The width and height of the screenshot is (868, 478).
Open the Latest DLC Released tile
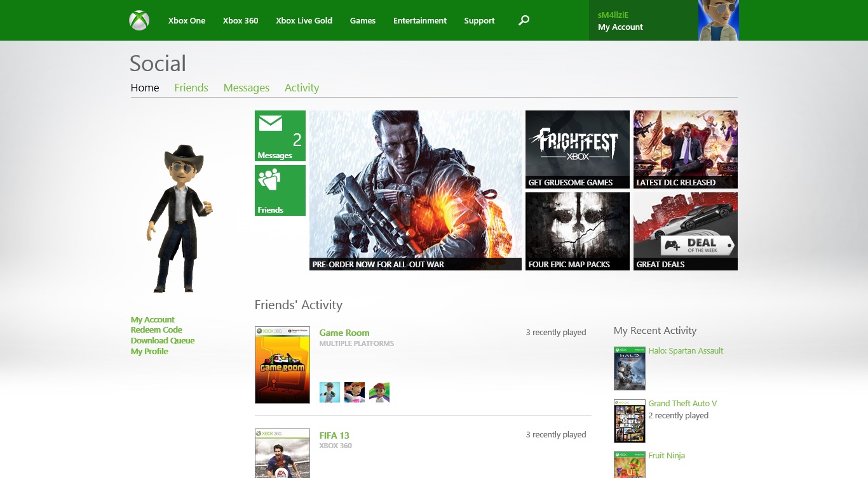(686, 150)
